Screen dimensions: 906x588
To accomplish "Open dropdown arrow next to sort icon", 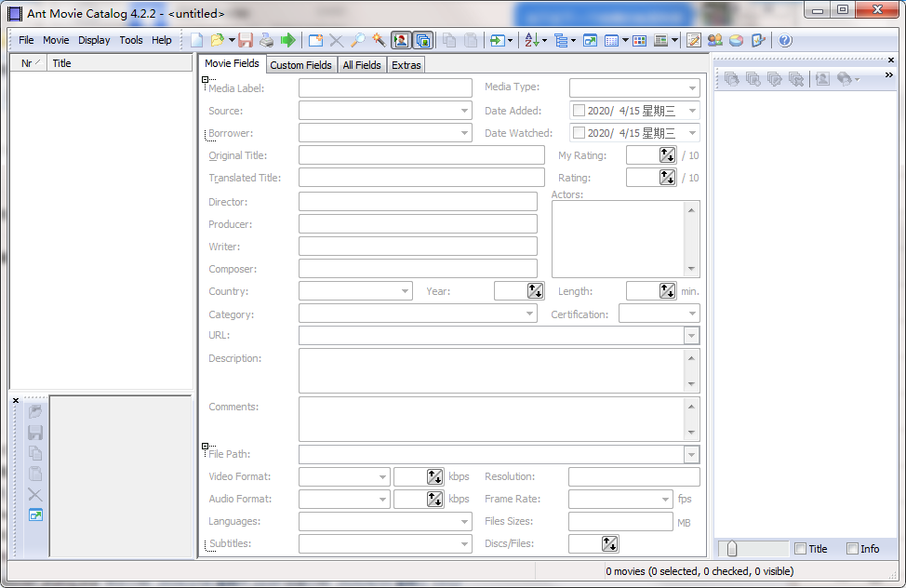I will [544, 41].
